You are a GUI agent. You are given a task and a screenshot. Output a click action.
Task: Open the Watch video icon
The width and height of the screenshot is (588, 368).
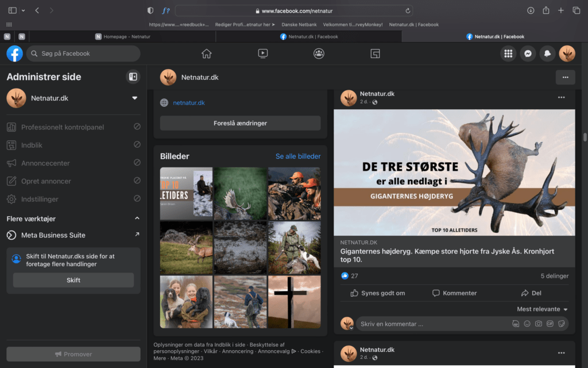coord(262,53)
